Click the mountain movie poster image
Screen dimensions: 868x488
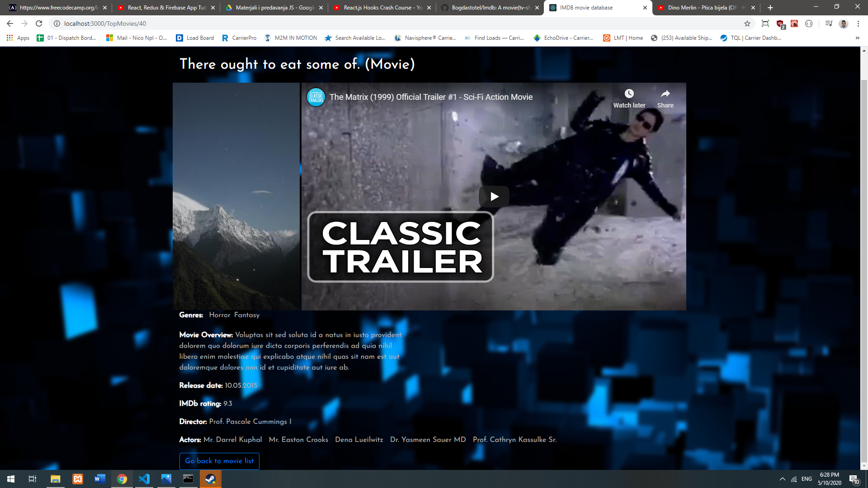tap(236, 197)
